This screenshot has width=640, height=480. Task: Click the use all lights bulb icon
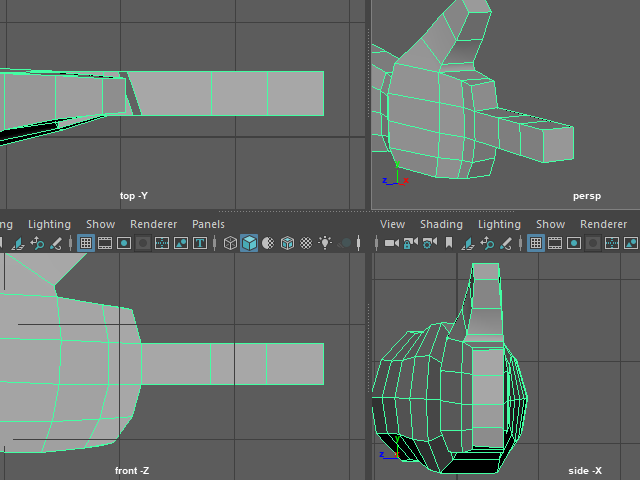pos(325,243)
